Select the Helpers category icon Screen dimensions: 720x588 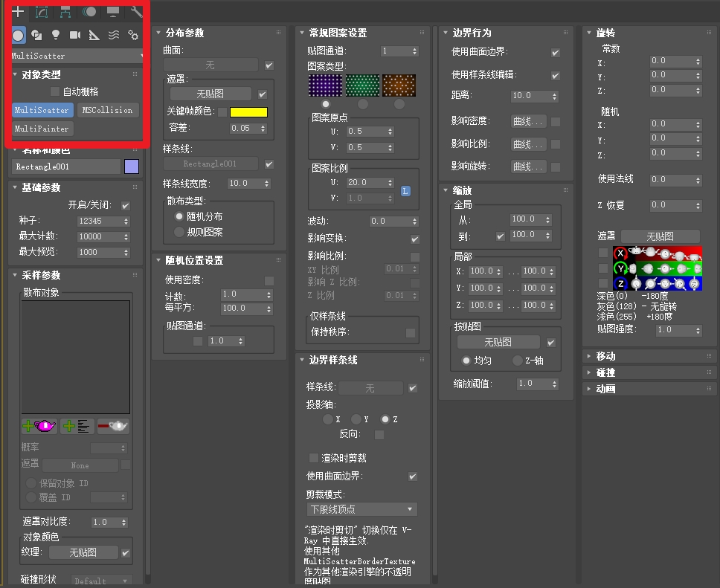94,35
